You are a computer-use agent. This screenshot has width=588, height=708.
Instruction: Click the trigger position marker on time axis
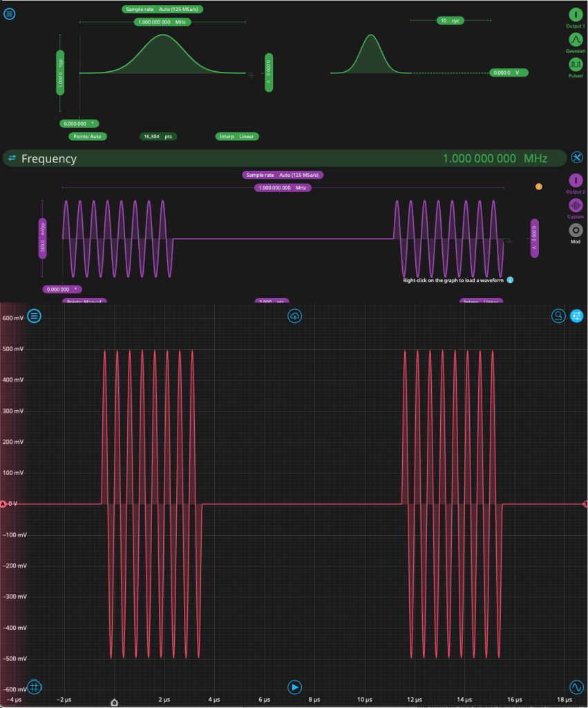[114, 702]
